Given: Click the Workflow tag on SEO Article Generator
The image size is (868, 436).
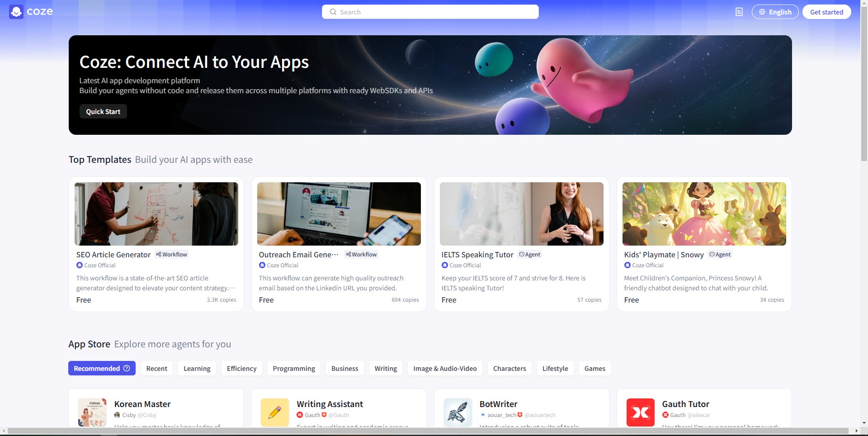Looking at the screenshot, I should 171,255.
